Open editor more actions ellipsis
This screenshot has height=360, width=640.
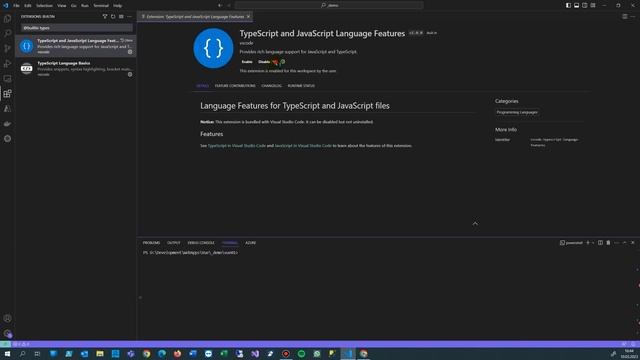pos(633,17)
